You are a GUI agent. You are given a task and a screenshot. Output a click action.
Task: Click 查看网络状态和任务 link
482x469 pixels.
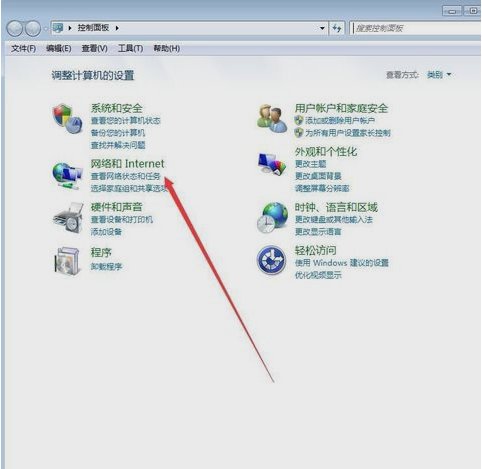[x=125, y=176]
